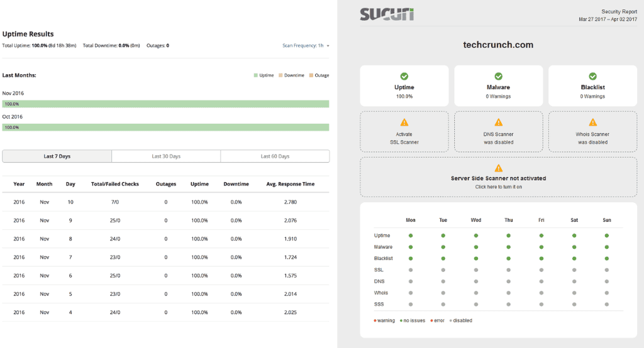Click the techcrunch.com heading
The width and height of the screenshot is (644, 348).
tap(498, 45)
